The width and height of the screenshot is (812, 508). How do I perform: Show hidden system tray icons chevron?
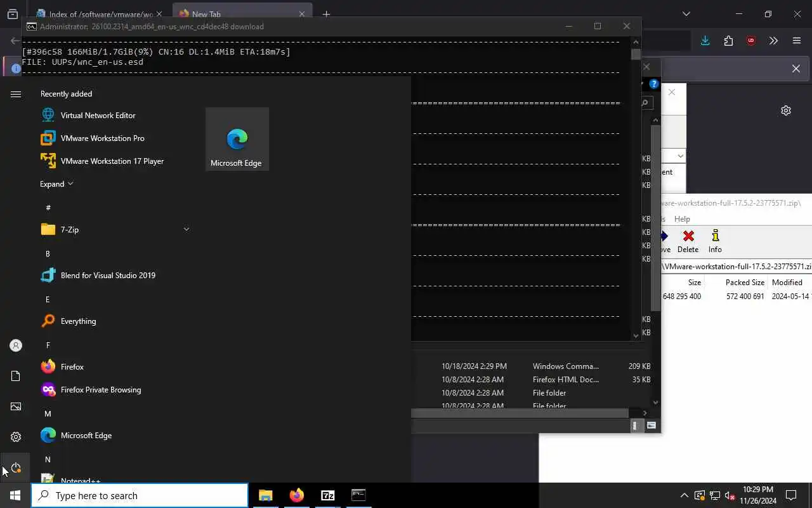(x=684, y=496)
